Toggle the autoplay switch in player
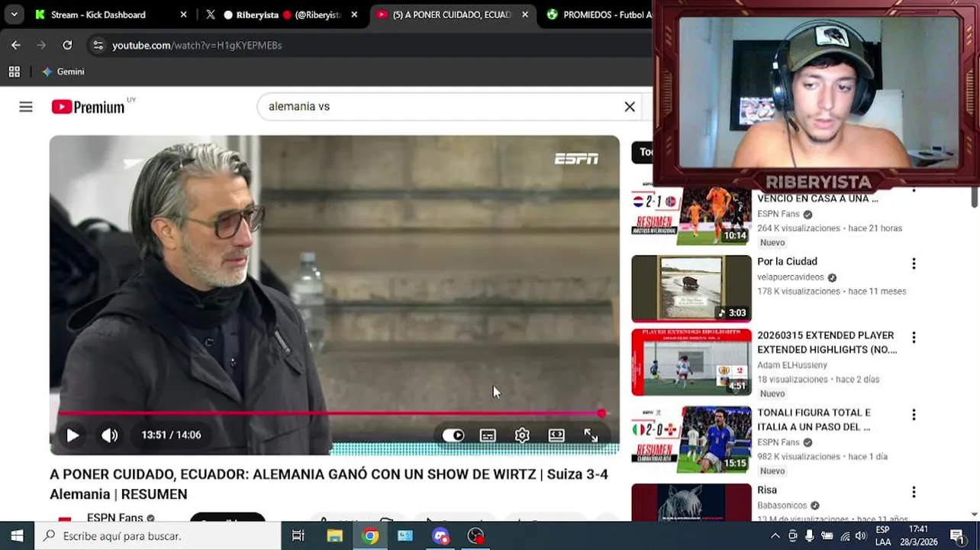The height and width of the screenshot is (550, 980). click(x=453, y=435)
